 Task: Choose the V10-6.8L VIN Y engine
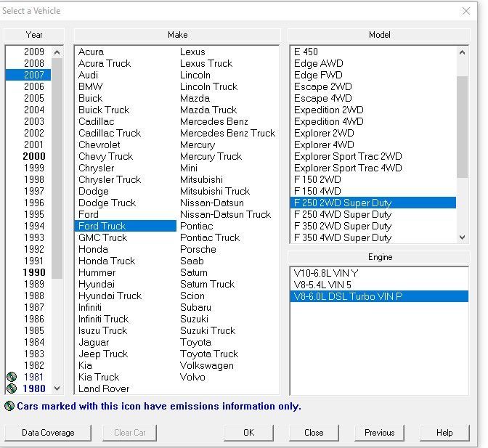326,272
